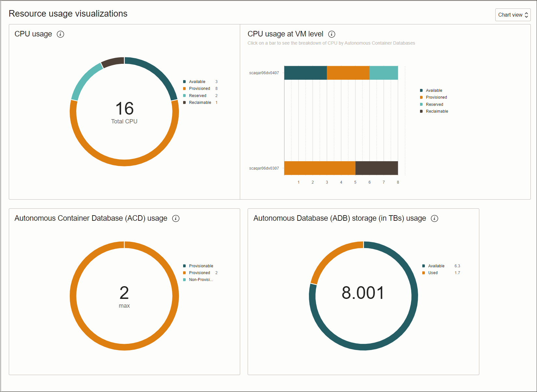Click Provisionable in ACD usage legend

point(201,266)
